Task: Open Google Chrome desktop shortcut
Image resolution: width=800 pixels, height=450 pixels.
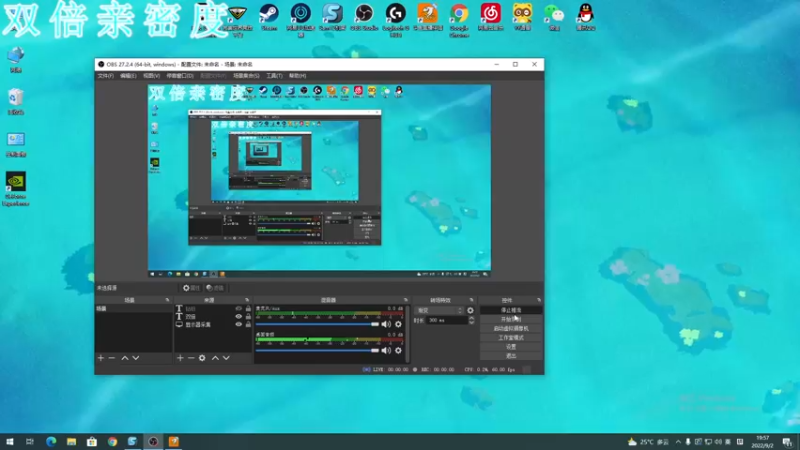Action: 459,20
